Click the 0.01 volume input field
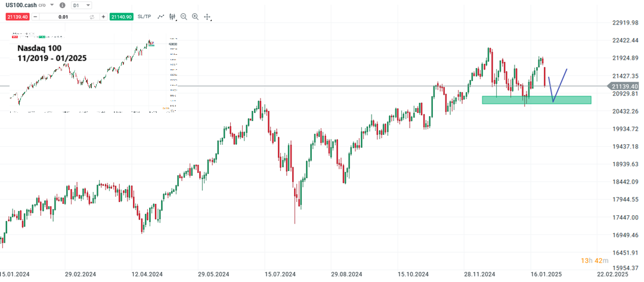The width and height of the screenshot is (644, 282). pos(63,17)
